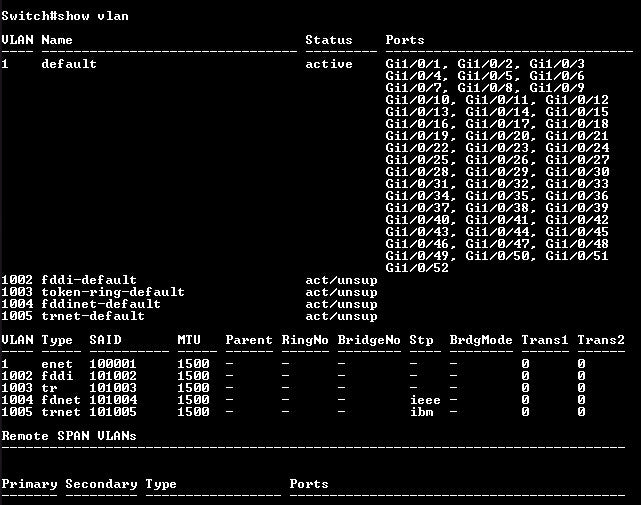Viewport: 641px width, 505px height.
Task: Select port 'Gi1/0/50'
Action: click(497, 256)
